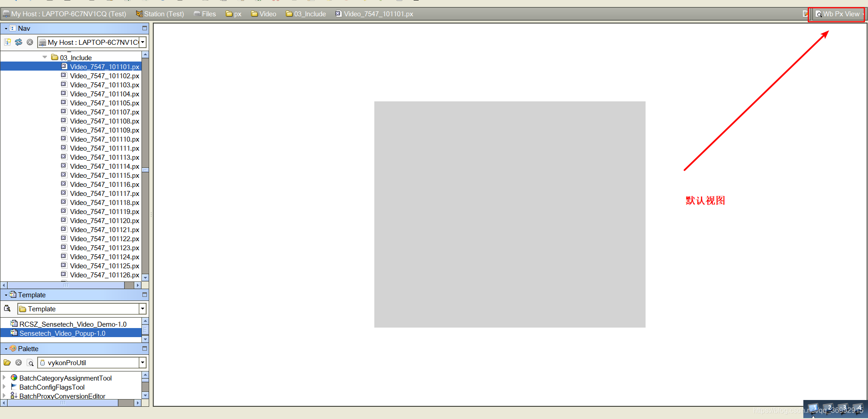Open the Palette side bar header menu arrow
This screenshot has width=868, height=419.
(x=6, y=349)
